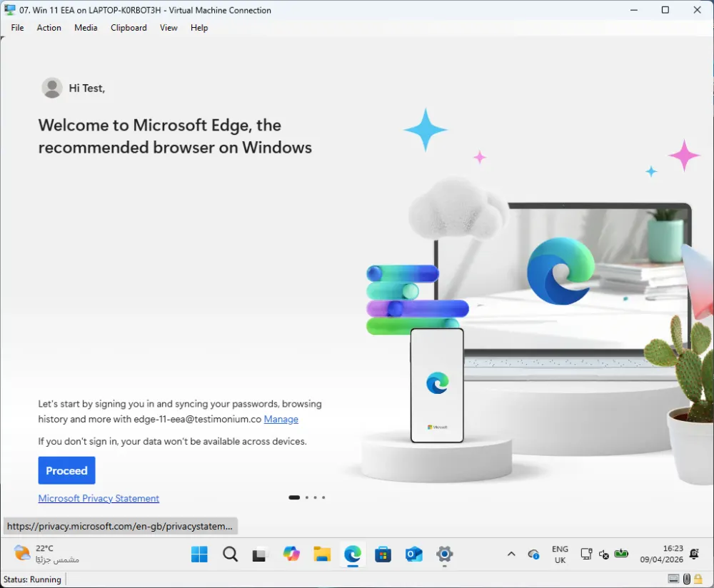The image size is (714, 588).
Task: Open File Explorer from taskbar
Action: (x=322, y=554)
